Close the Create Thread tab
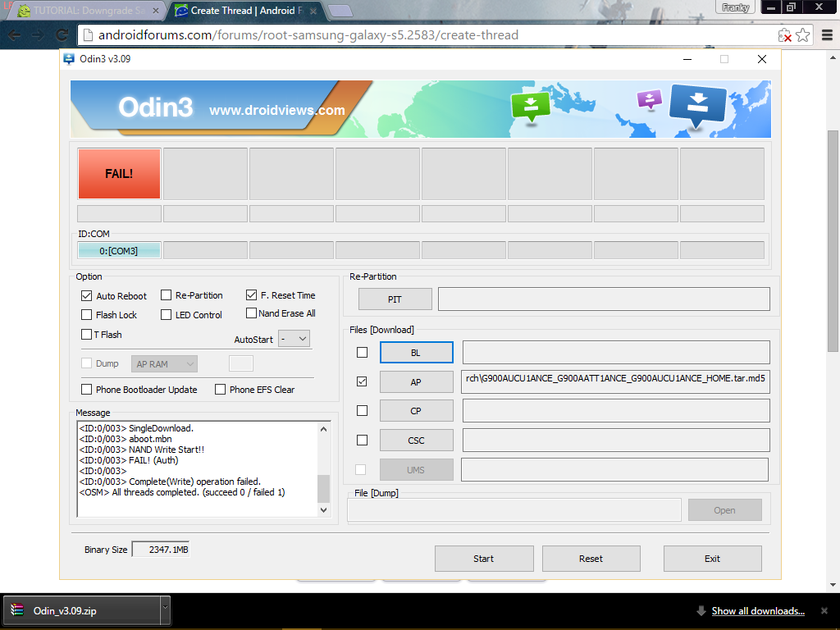 coord(313,11)
